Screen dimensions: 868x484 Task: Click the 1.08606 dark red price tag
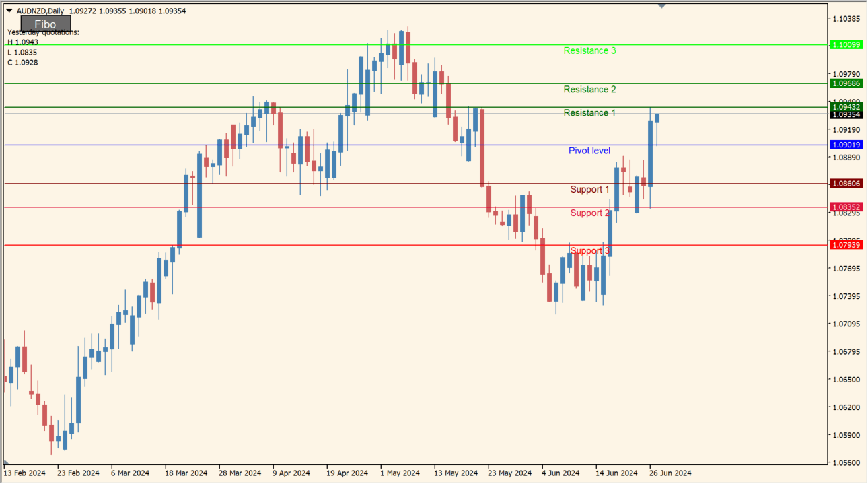[846, 184]
